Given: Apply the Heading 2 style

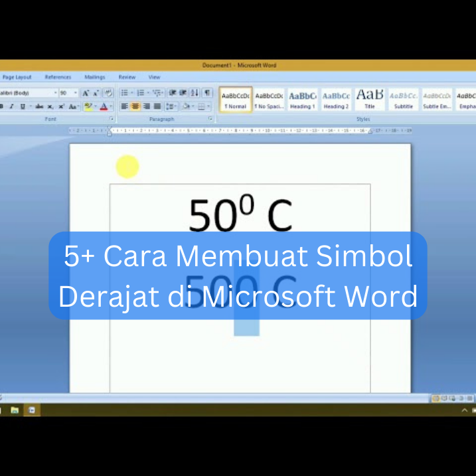Looking at the screenshot, I should 336,100.
